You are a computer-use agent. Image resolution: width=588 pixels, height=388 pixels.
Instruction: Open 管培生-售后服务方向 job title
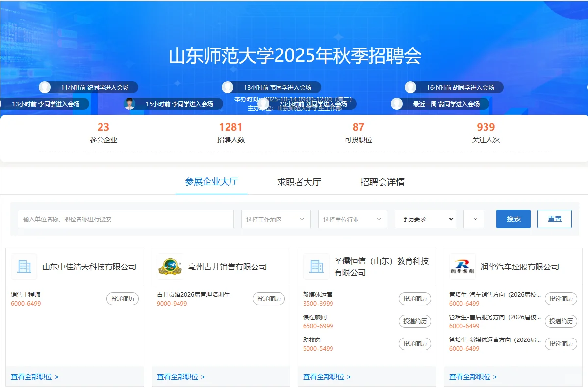pyautogui.click(x=495, y=317)
